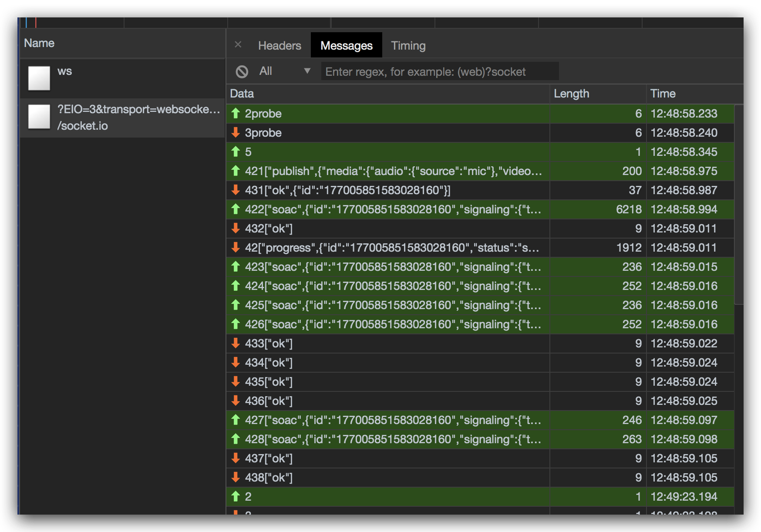
Task: Toggle the checkbox next to the ws request
Action: (x=38, y=78)
